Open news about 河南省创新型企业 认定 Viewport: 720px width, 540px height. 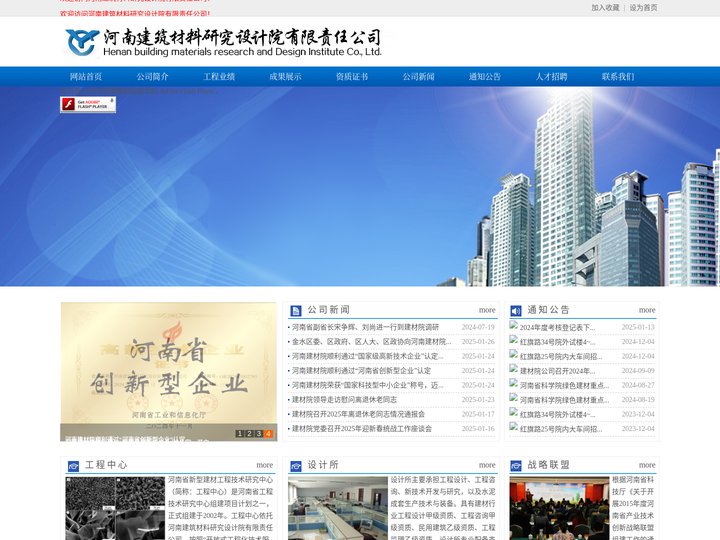361,371
